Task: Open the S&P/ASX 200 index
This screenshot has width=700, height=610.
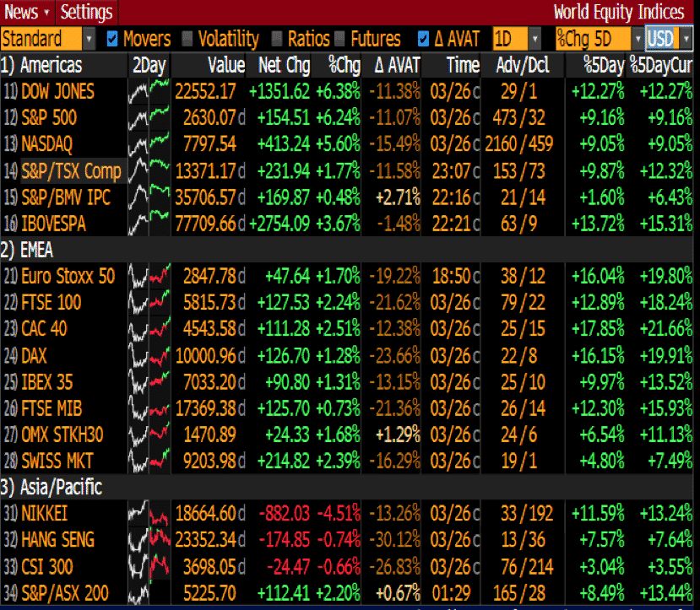Action: [x=65, y=593]
